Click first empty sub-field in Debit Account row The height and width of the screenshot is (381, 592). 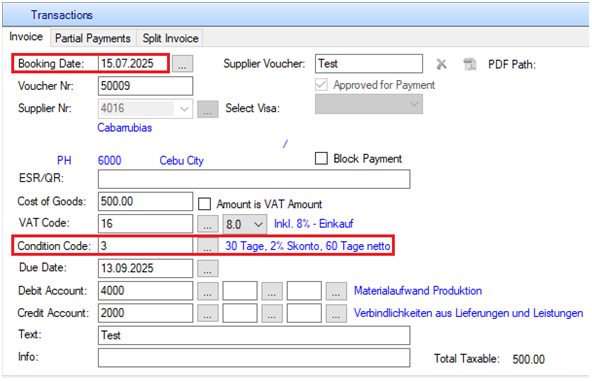[240, 291]
